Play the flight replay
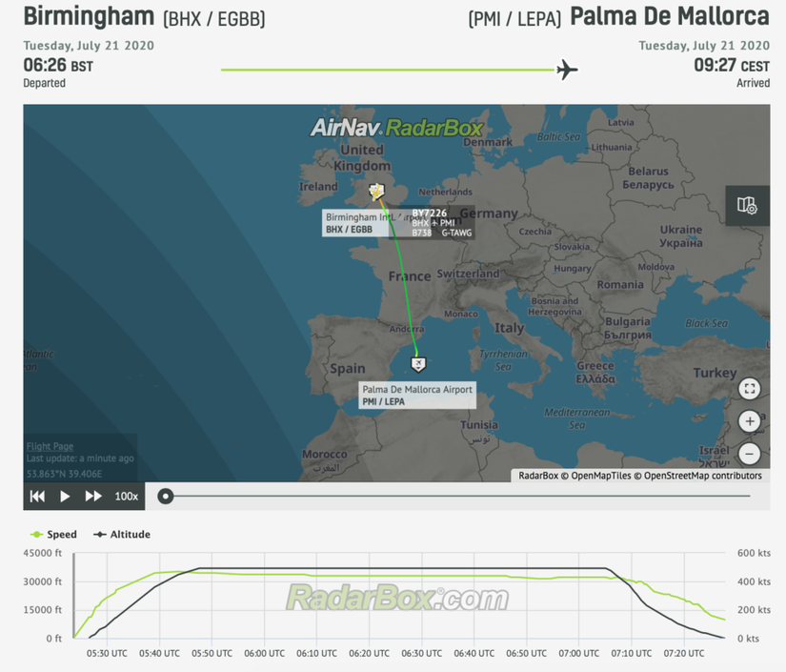Image resolution: width=786 pixels, height=672 pixels. 65,497
